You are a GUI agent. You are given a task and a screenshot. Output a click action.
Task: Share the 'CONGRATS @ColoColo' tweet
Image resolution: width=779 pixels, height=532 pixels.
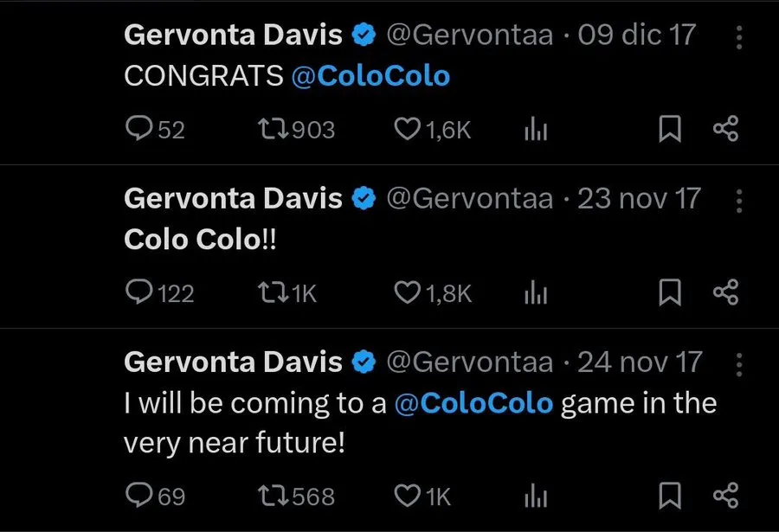pos(724,130)
